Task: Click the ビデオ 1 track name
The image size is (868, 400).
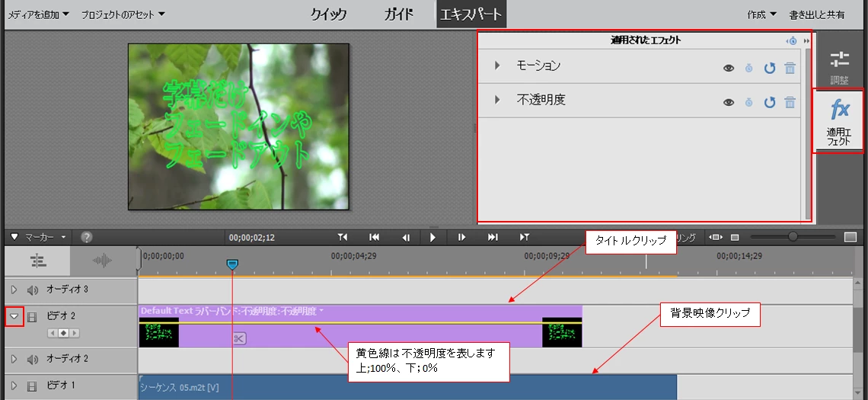Action: [x=60, y=385]
